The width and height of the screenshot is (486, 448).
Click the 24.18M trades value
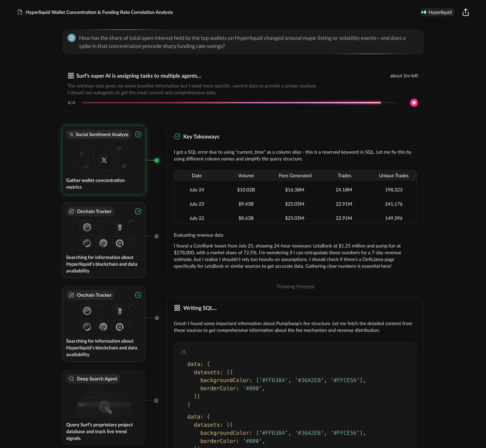click(x=344, y=190)
